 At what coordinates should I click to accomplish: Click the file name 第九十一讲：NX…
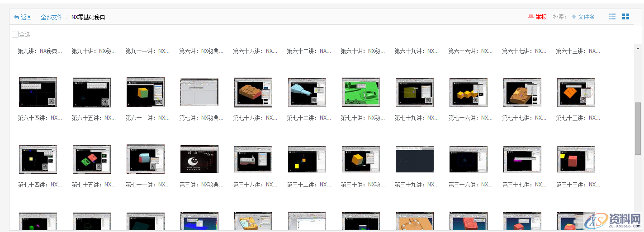point(148,51)
